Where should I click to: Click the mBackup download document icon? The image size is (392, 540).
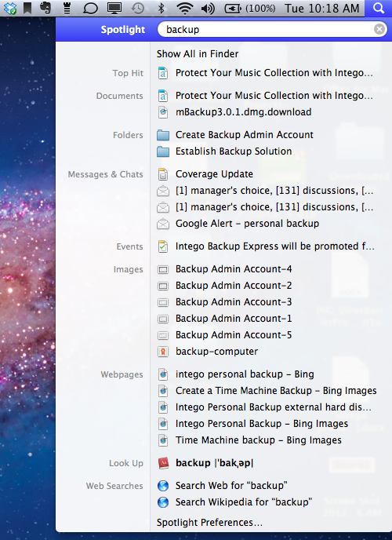(x=163, y=112)
